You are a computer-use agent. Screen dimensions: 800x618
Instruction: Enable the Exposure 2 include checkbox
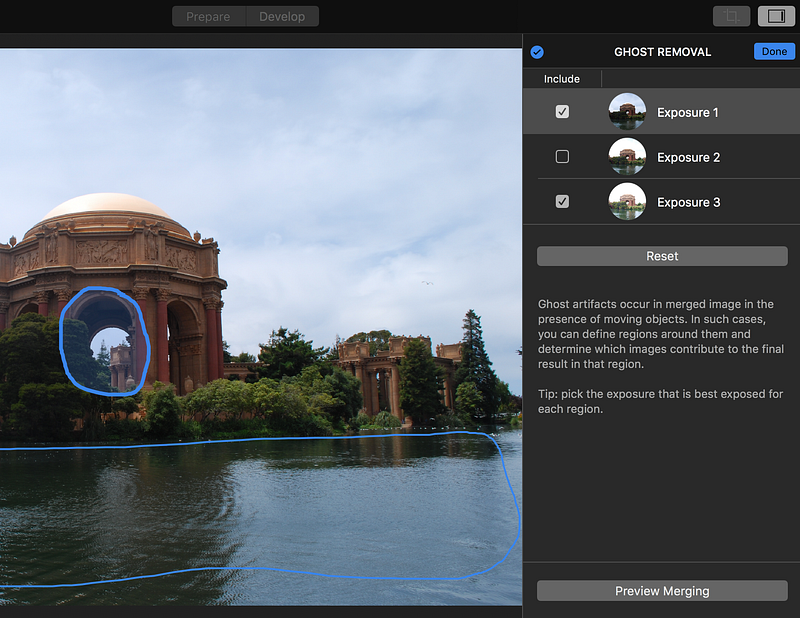(562, 157)
